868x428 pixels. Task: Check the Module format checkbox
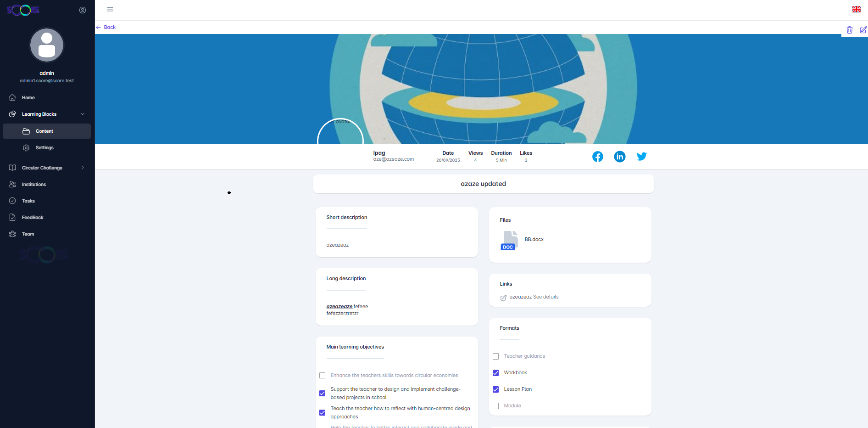pos(495,406)
